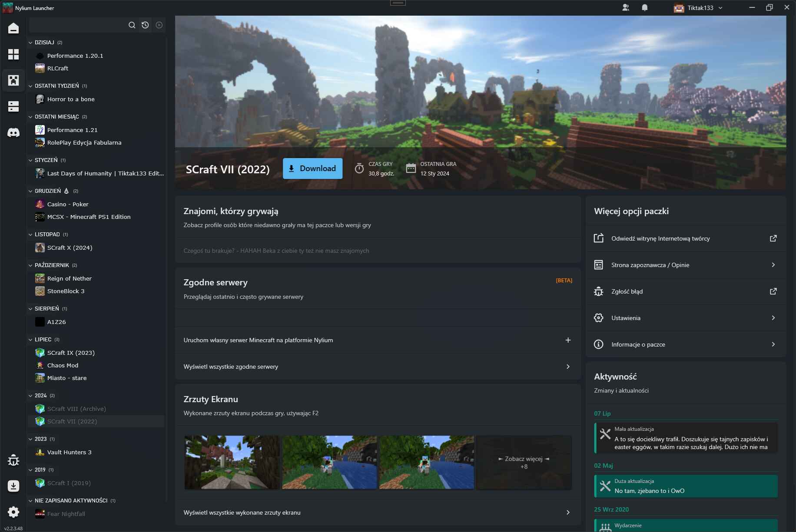
Task: Click the Casino - Poker pack icon
Action: click(40, 204)
